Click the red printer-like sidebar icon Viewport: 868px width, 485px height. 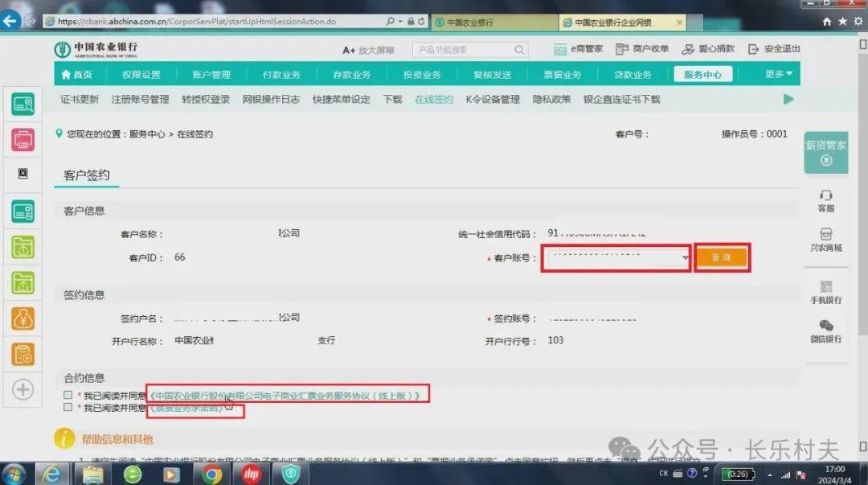[23, 140]
